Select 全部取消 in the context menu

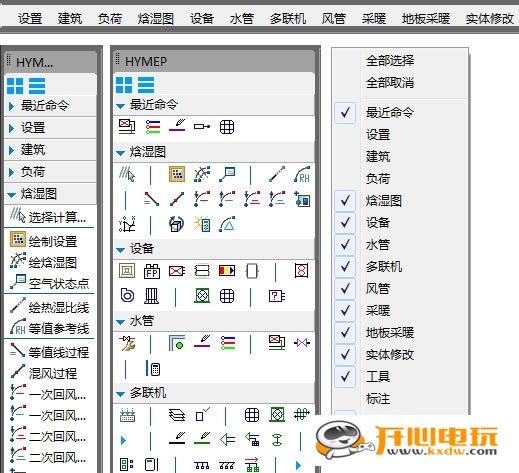pyautogui.click(x=390, y=82)
